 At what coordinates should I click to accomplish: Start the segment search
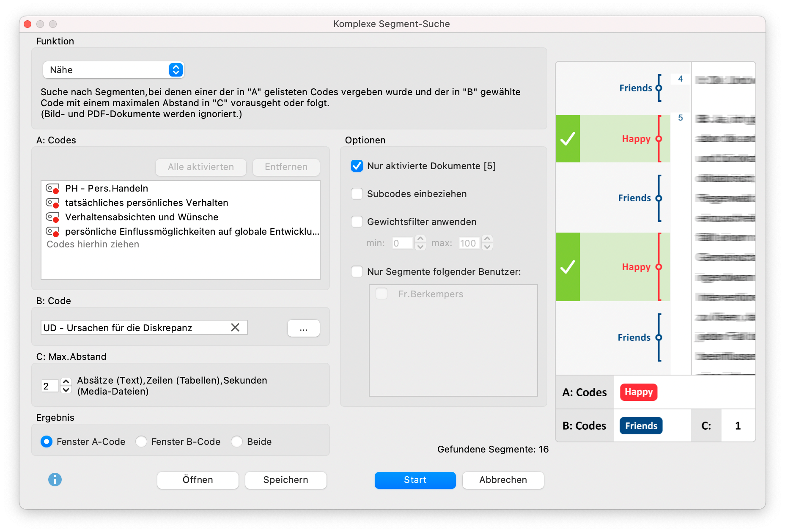[x=415, y=480]
